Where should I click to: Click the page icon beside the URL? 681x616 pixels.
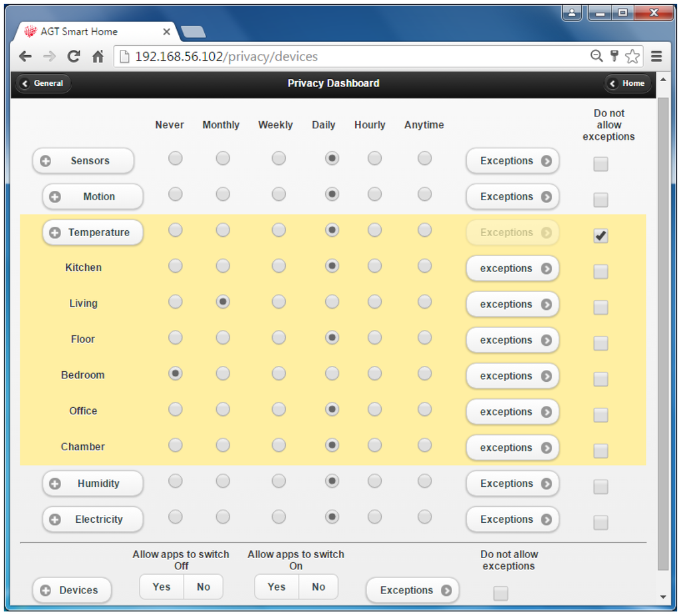tap(124, 57)
